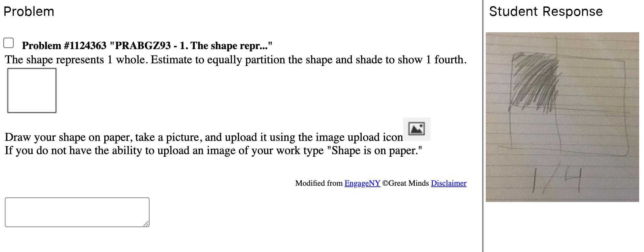Click the Problem #1124363 bold title

pos(147,46)
